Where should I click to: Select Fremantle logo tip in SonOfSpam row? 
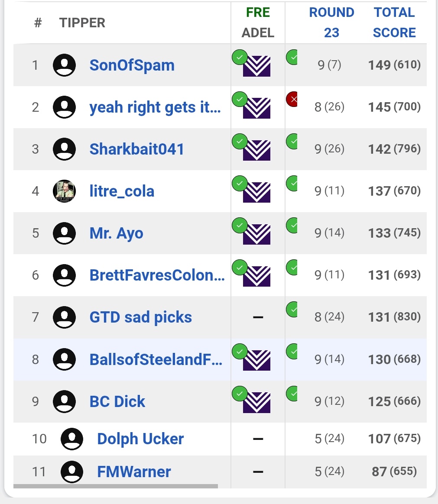pyautogui.click(x=256, y=66)
